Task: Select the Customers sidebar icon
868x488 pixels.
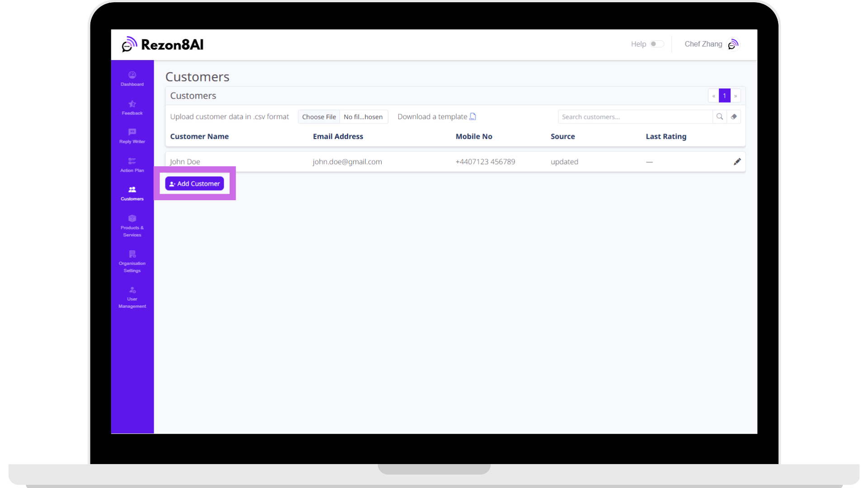Action: (132, 193)
